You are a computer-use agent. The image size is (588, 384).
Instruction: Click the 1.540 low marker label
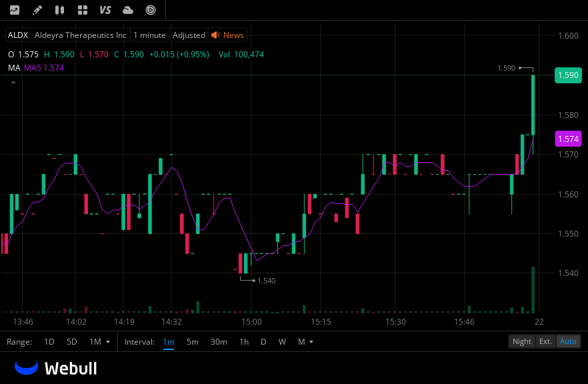click(x=266, y=281)
